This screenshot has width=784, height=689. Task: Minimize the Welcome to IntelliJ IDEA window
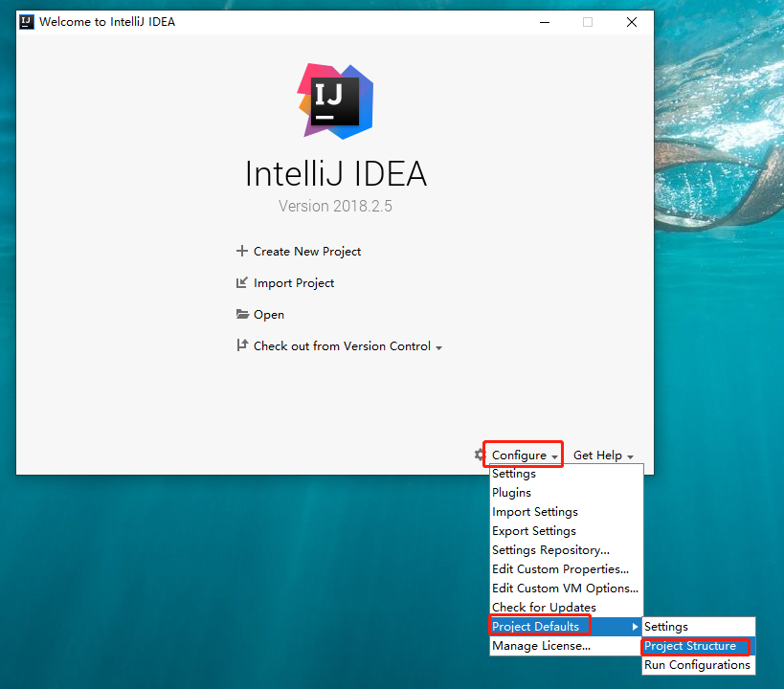click(545, 22)
